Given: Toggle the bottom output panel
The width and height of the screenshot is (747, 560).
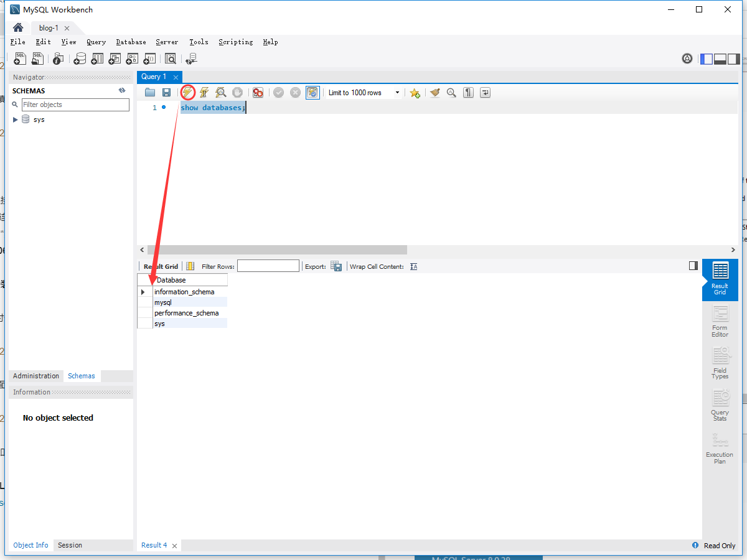Looking at the screenshot, I should [720, 58].
